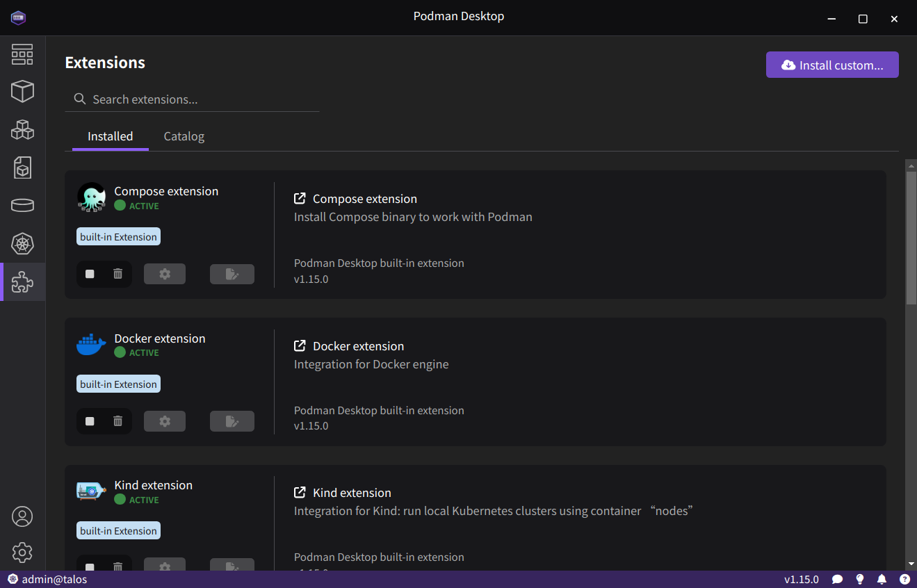
Task: Click the Docker whale logo
Action: [91, 345]
